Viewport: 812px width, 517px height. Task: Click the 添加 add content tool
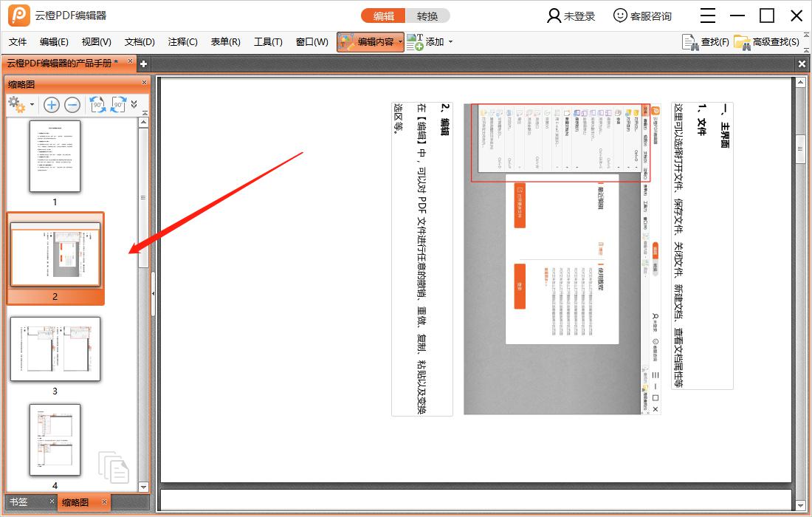pos(425,42)
